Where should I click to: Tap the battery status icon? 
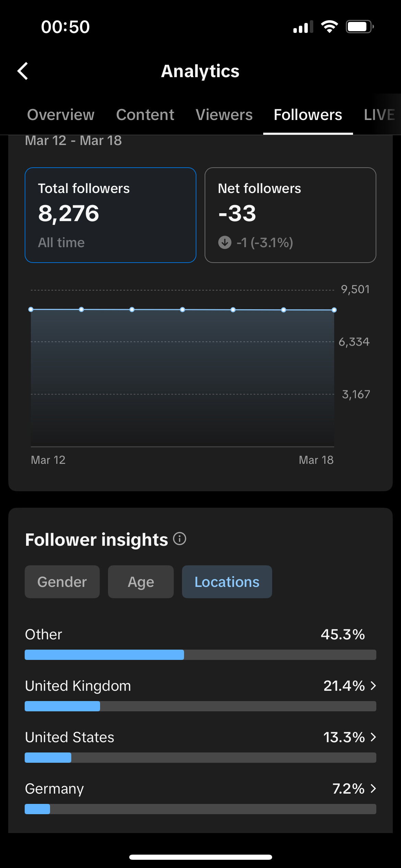(x=360, y=27)
